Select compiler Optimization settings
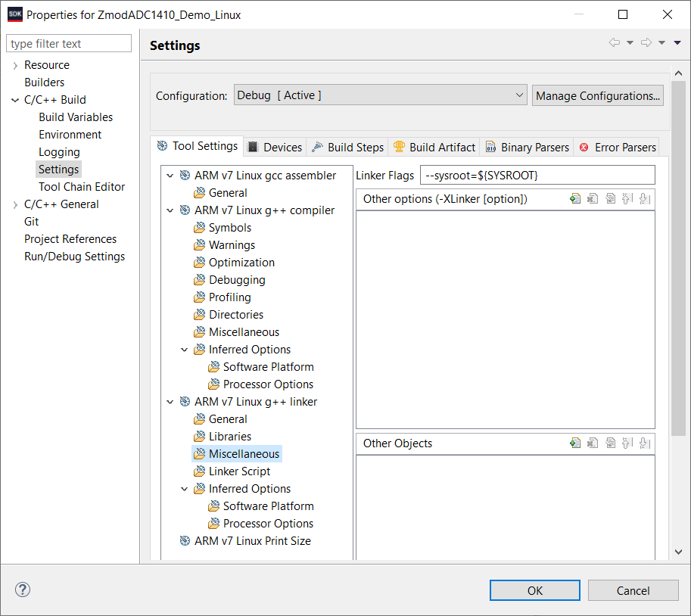Screen dimensions: 691x616 241,262
